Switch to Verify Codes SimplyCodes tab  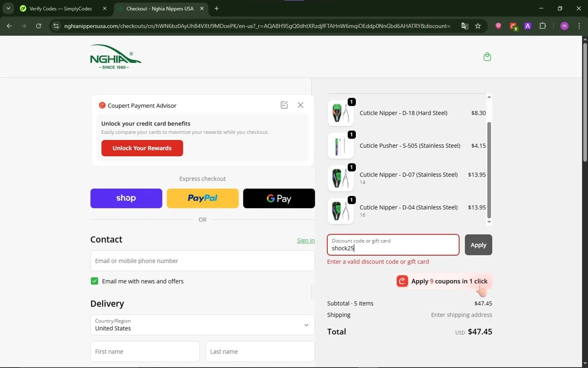(x=60, y=9)
